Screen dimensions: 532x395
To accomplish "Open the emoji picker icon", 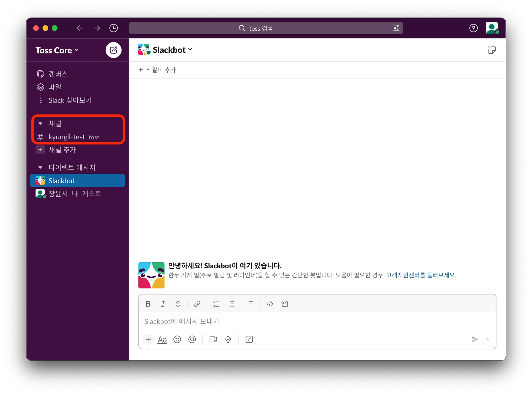I will 177,339.
